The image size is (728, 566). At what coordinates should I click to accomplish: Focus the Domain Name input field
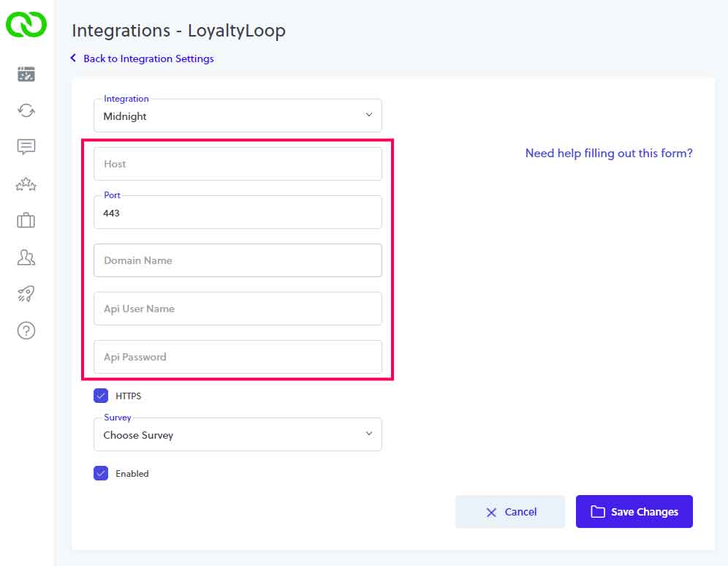pyautogui.click(x=238, y=260)
